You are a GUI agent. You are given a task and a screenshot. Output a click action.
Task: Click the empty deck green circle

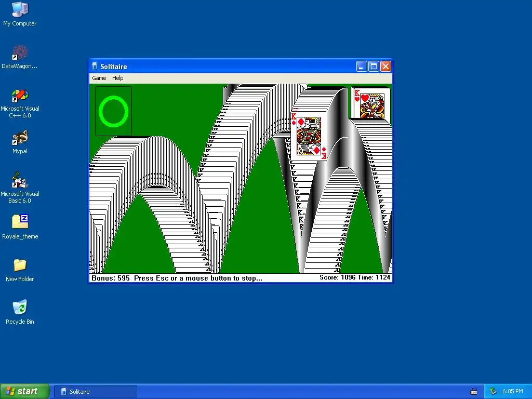[113, 111]
